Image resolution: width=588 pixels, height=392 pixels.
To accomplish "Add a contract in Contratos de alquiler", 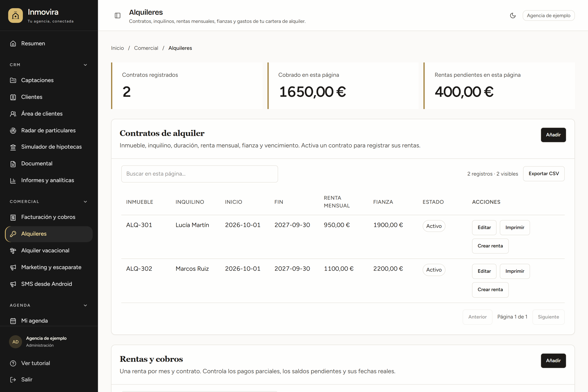I will [x=553, y=135].
